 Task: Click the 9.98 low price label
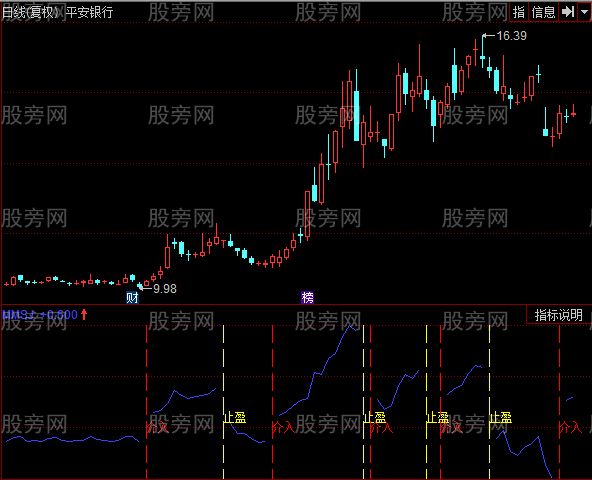(165, 289)
